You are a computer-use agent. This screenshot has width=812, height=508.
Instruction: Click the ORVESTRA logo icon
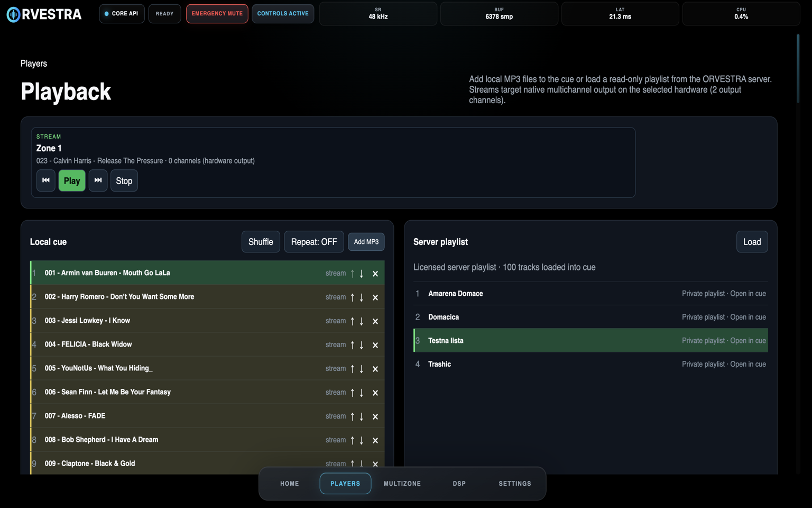[x=13, y=14]
